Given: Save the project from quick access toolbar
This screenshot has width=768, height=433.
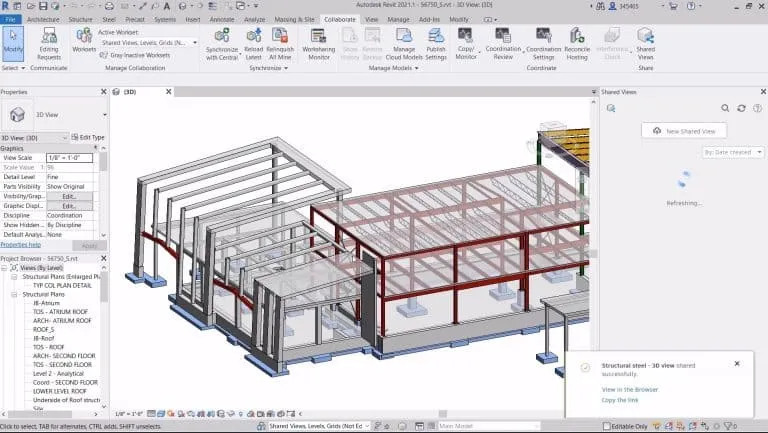Looking at the screenshot, I should point(43,6).
